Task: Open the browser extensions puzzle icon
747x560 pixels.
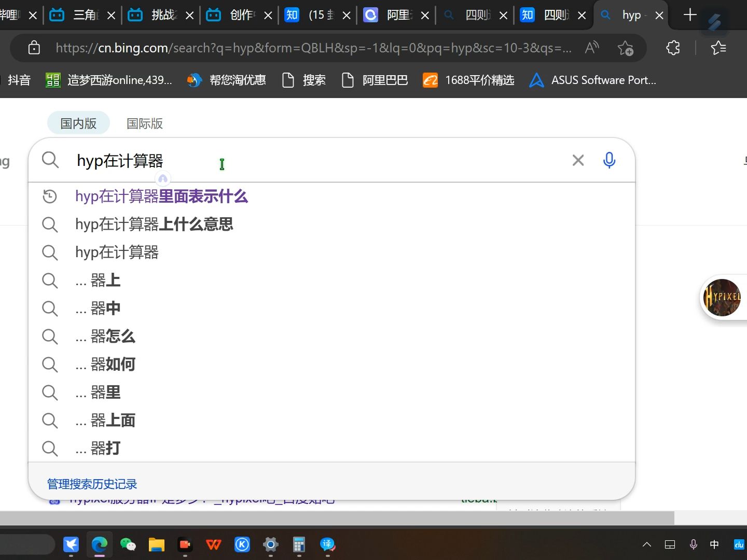Action: click(x=673, y=48)
